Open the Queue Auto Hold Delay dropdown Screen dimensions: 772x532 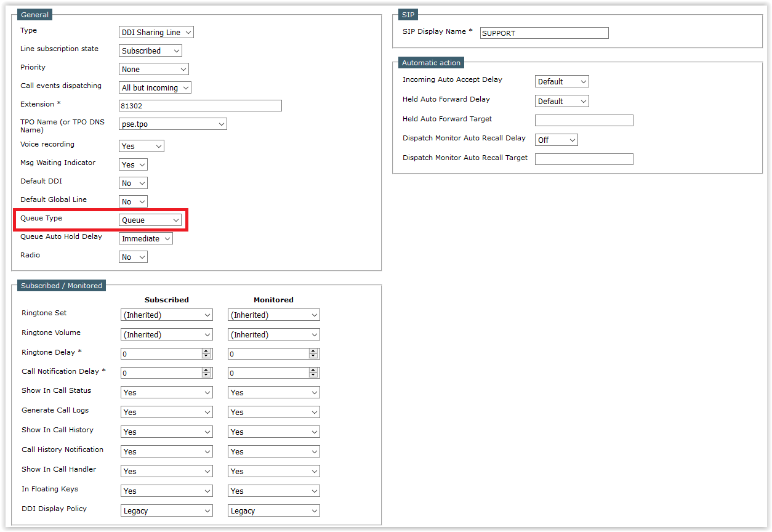(146, 239)
